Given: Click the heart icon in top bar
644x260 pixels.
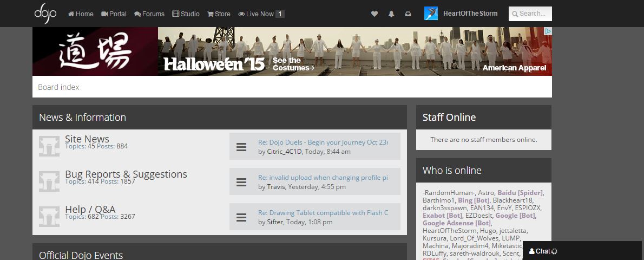Looking at the screenshot, I should tap(374, 14).
